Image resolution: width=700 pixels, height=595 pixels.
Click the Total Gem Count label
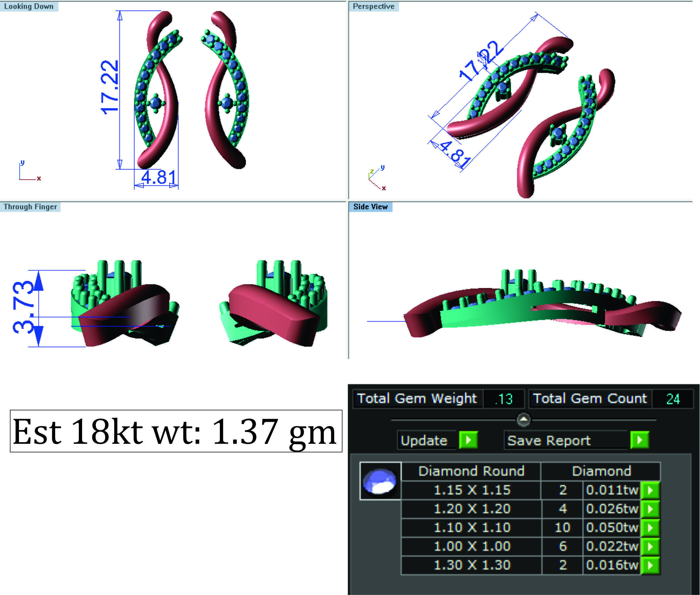coord(590,399)
